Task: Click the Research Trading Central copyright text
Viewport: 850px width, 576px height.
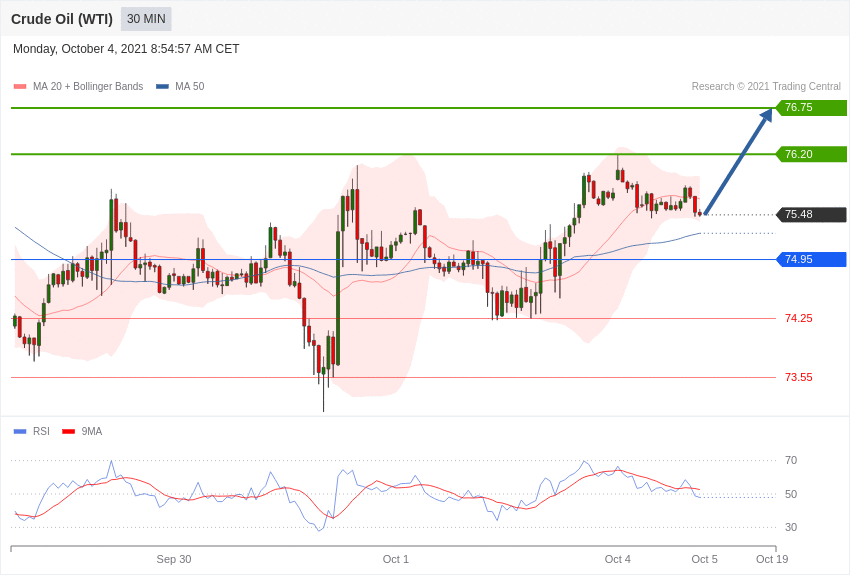Action: click(766, 87)
